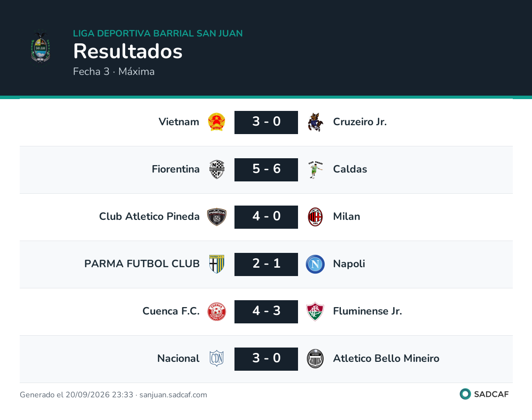Screen dimensions: 532x420
Task: Select the Parma F.C. shield icon
Action: coord(216,264)
